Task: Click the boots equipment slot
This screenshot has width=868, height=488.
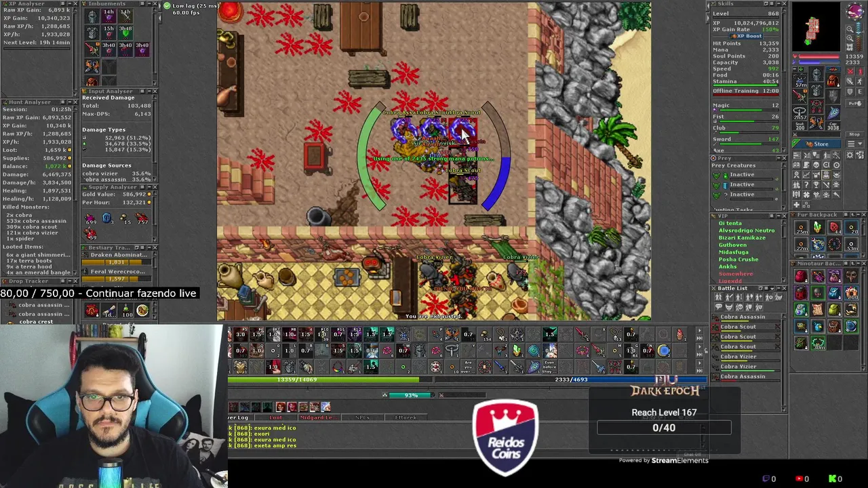Action: pos(816,123)
